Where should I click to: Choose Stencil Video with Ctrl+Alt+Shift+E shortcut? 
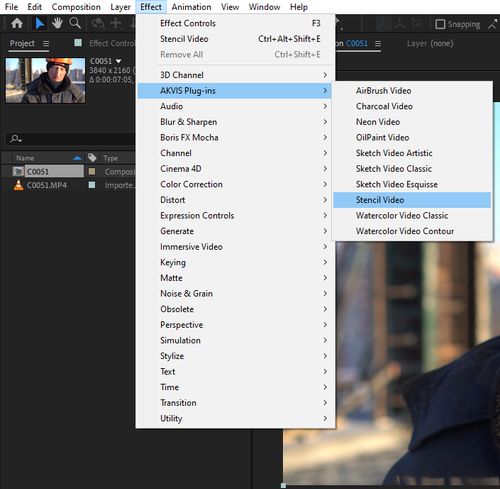[235, 39]
